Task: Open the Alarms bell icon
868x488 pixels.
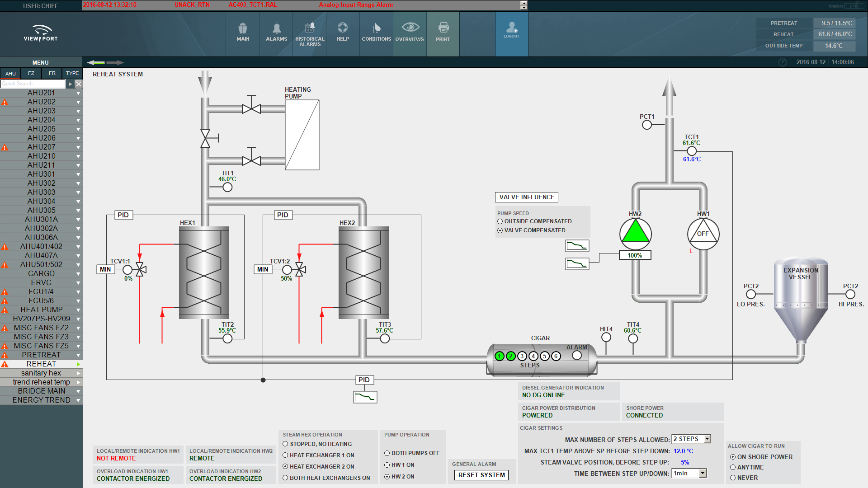Action: click(x=276, y=33)
